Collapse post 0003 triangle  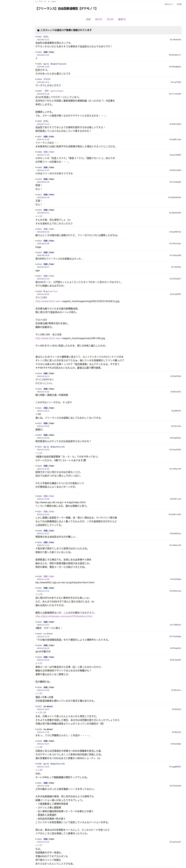[36, 64]
